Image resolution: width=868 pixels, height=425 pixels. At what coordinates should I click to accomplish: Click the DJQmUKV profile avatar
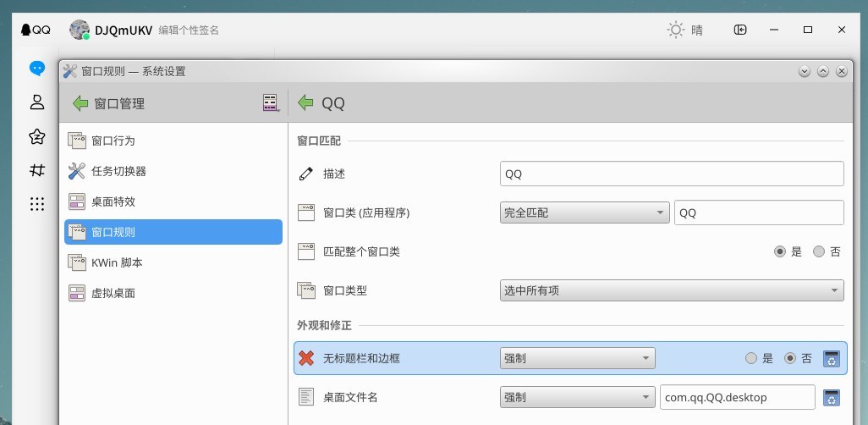coord(80,30)
